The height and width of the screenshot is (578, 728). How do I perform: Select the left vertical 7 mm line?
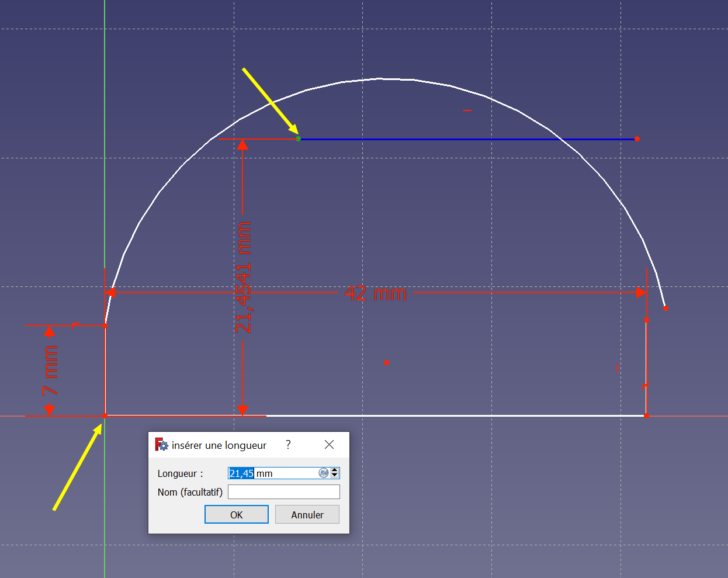[105, 371]
